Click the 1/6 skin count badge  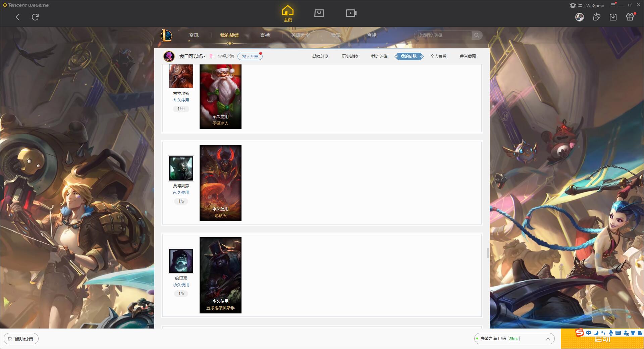(181, 201)
